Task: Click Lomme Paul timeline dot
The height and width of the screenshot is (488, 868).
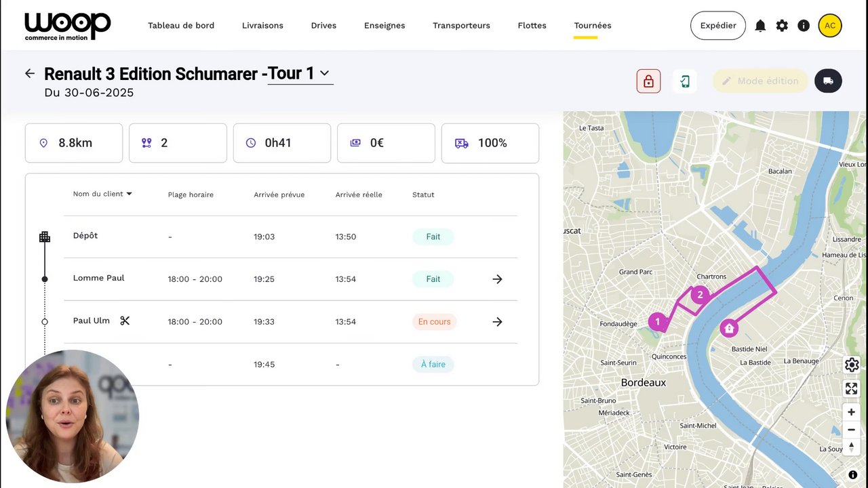Action: coord(45,279)
